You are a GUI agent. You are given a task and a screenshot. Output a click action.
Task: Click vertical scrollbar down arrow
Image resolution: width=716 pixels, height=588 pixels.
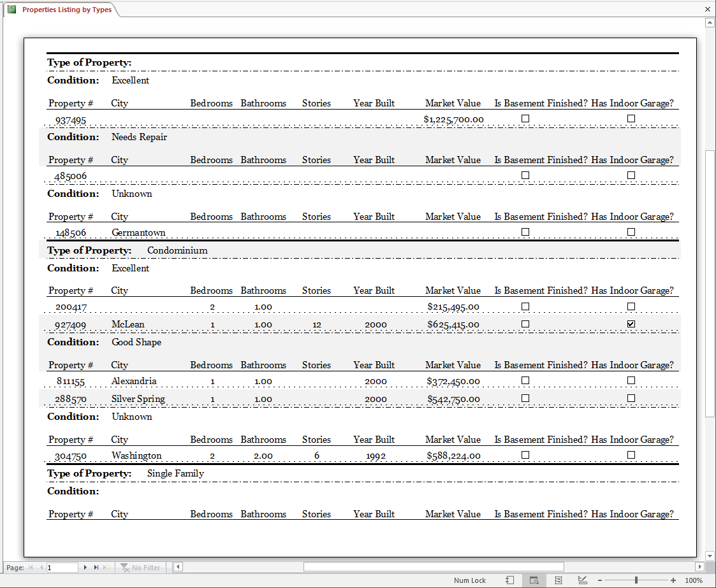(x=710, y=556)
